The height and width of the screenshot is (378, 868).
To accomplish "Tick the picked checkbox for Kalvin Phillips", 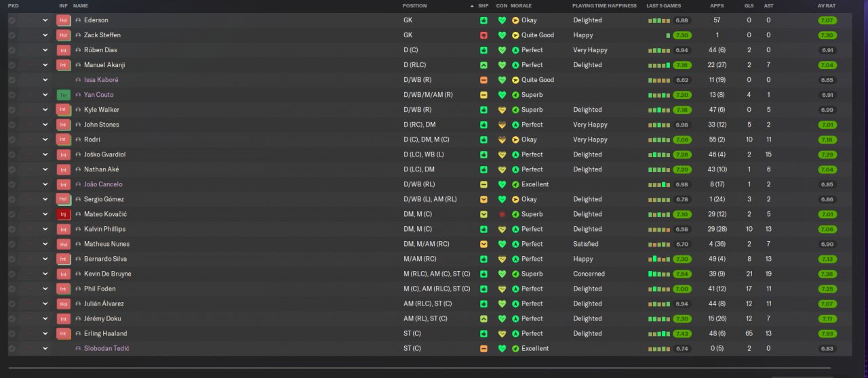I will (12, 229).
